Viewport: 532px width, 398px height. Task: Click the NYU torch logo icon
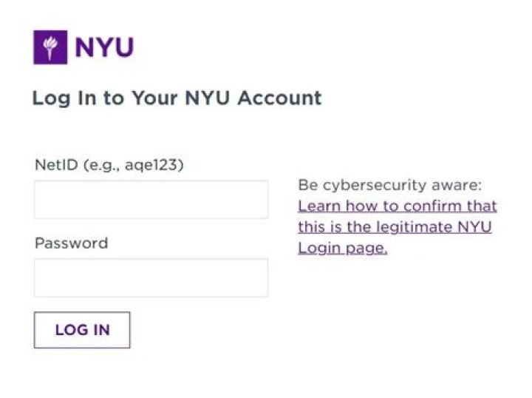point(50,47)
